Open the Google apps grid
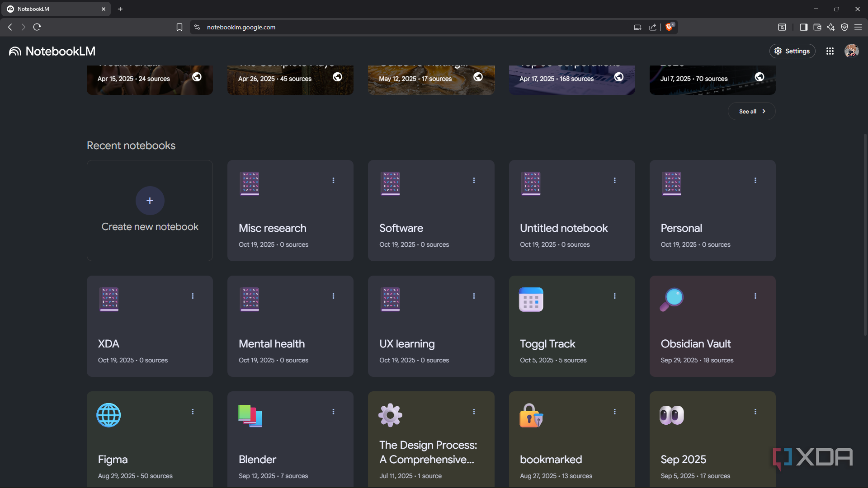 (830, 51)
